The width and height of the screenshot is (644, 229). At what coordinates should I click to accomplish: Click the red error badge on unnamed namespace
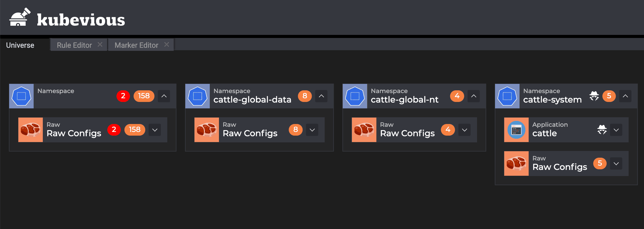pyautogui.click(x=123, y=96)
